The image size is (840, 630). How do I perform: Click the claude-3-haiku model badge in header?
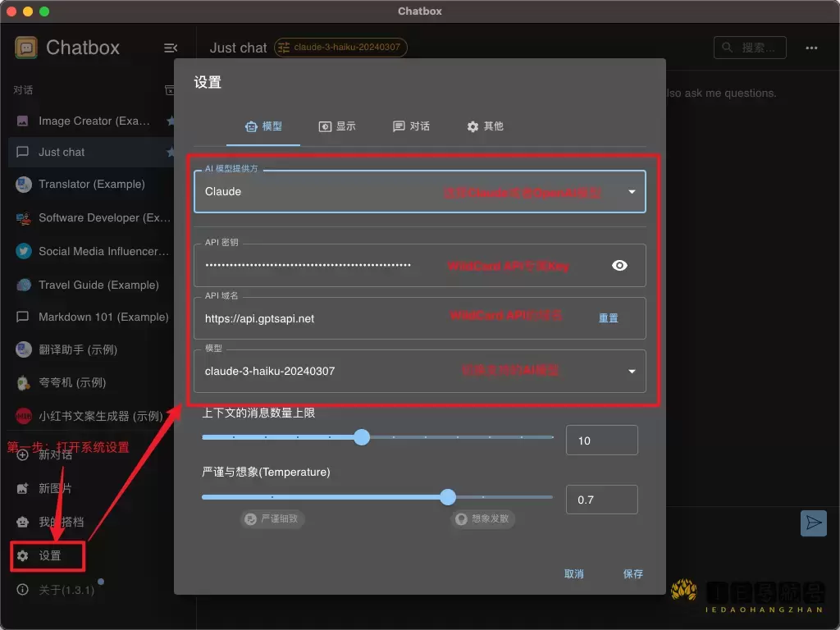340,47
